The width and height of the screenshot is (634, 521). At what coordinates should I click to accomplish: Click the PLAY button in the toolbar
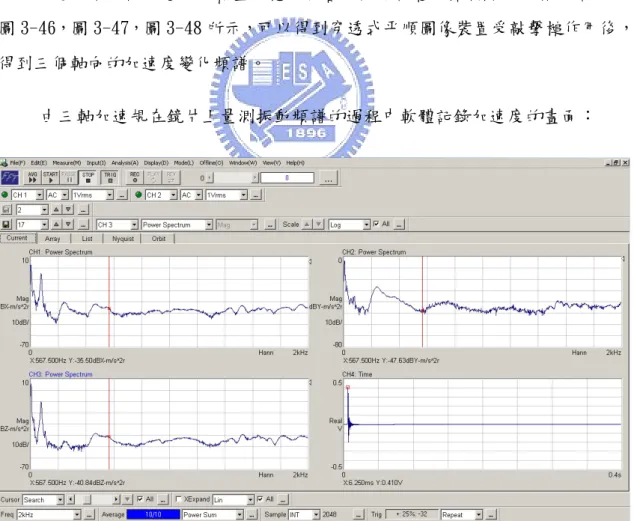(x=153, y=177)
